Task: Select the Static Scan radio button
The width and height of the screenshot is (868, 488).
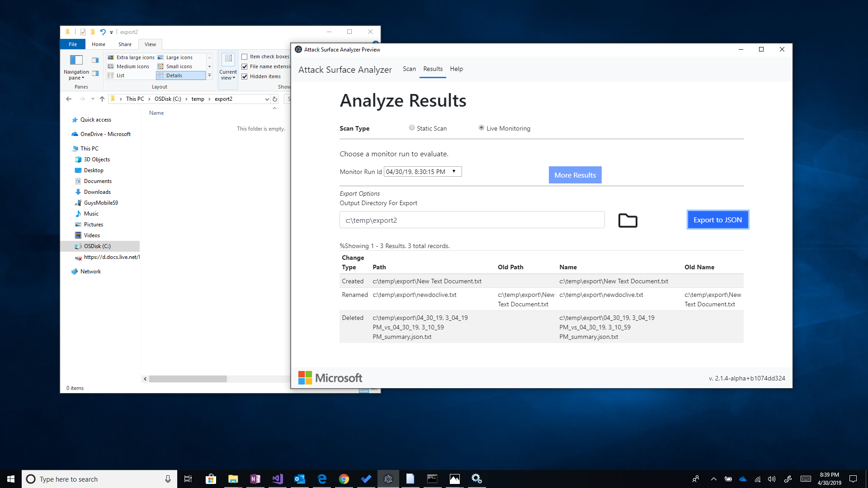Action: [x=411, y=128]
